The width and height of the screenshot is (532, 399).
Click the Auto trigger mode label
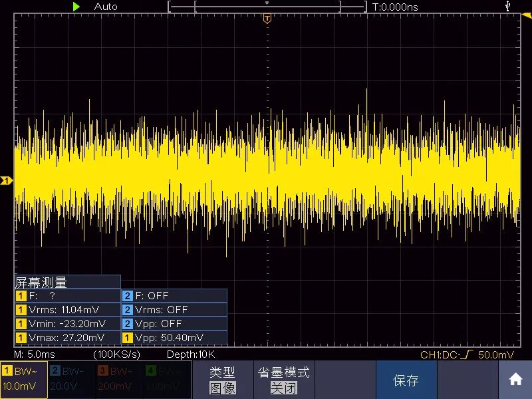coord(106,7)
